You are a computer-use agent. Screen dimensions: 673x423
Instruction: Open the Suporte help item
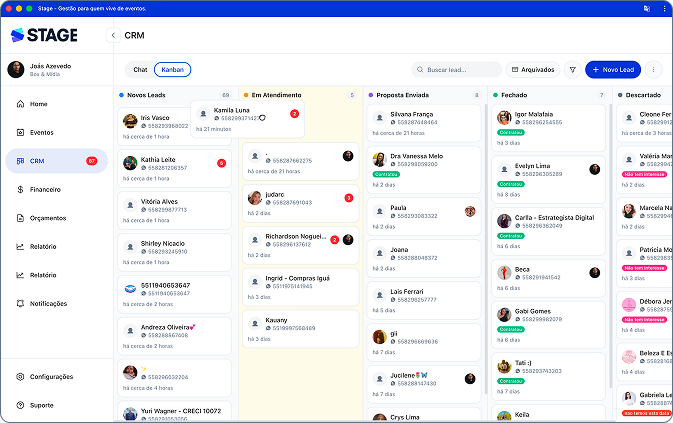pos(41,405)
